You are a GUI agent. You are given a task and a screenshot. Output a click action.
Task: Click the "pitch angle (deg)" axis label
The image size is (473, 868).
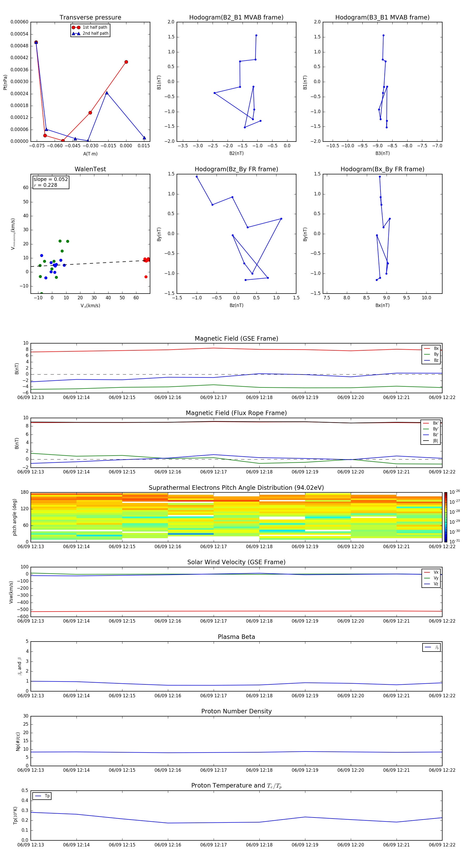[x=14, y=517]
